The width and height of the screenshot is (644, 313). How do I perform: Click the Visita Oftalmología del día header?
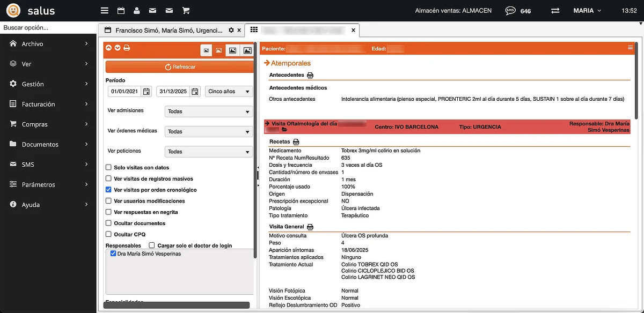tap(447, 126)
